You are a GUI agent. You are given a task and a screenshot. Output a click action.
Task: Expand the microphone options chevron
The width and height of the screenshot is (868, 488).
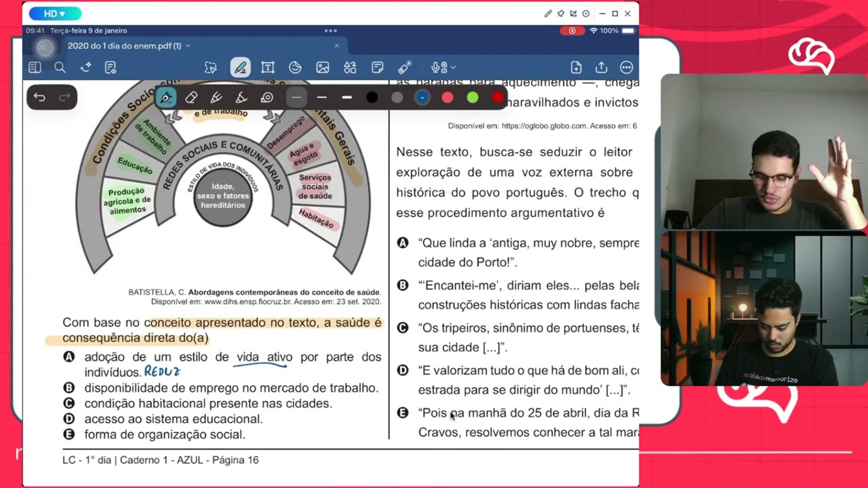pyautogui.click(x=453, y=68)
